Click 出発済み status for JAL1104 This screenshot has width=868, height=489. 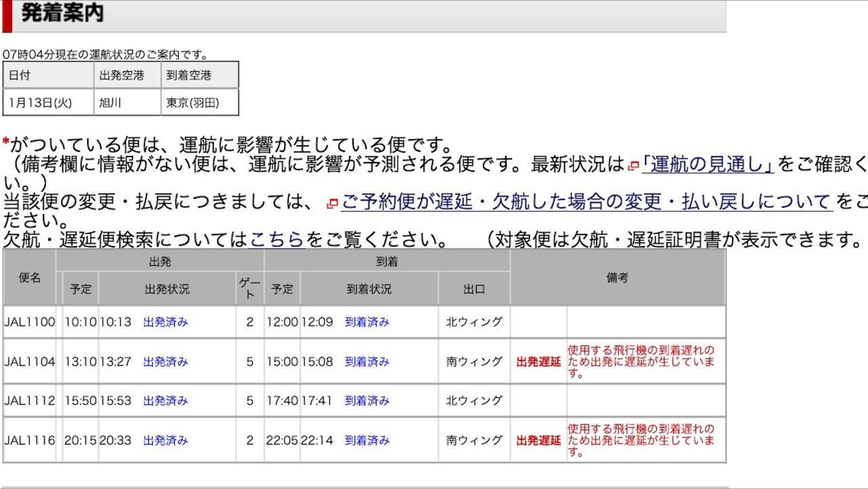tap(165, 362)
